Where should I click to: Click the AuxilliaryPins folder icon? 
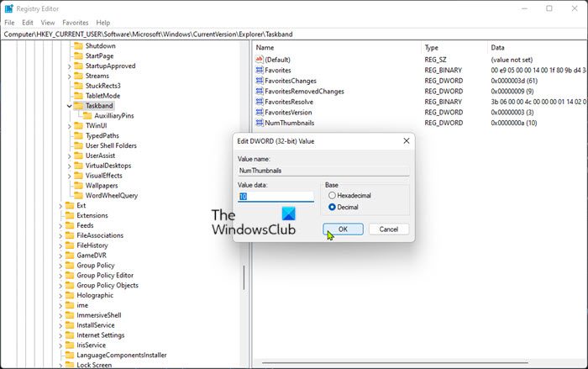(87, 116)
